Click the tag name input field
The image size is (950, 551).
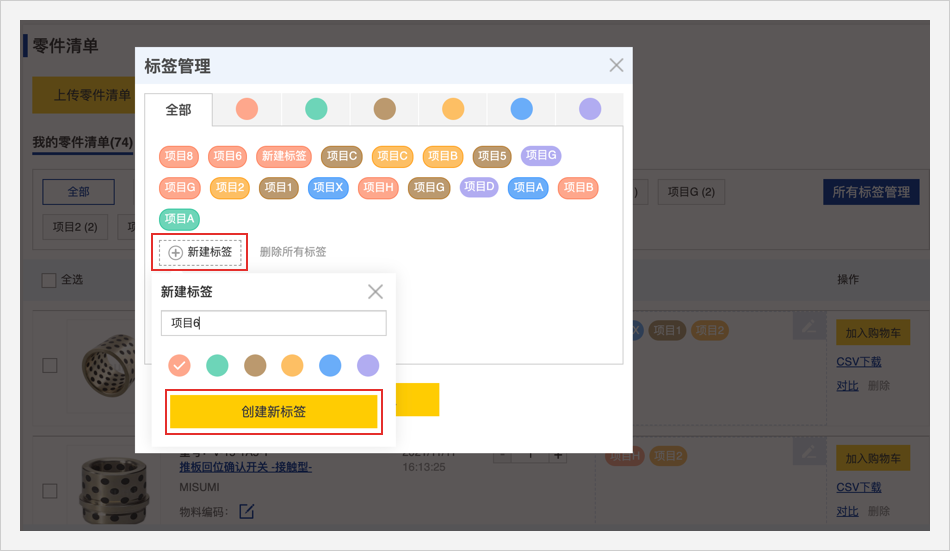[273, 323]
